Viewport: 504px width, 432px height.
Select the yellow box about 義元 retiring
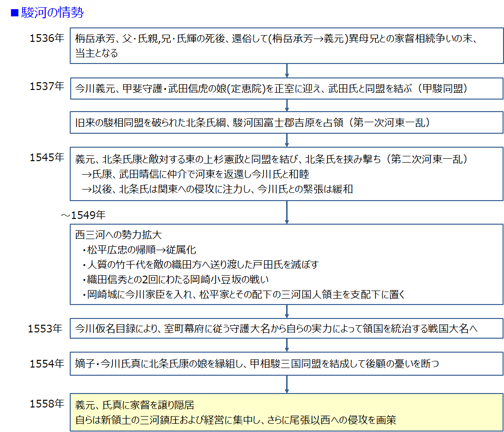pos(287,412)
